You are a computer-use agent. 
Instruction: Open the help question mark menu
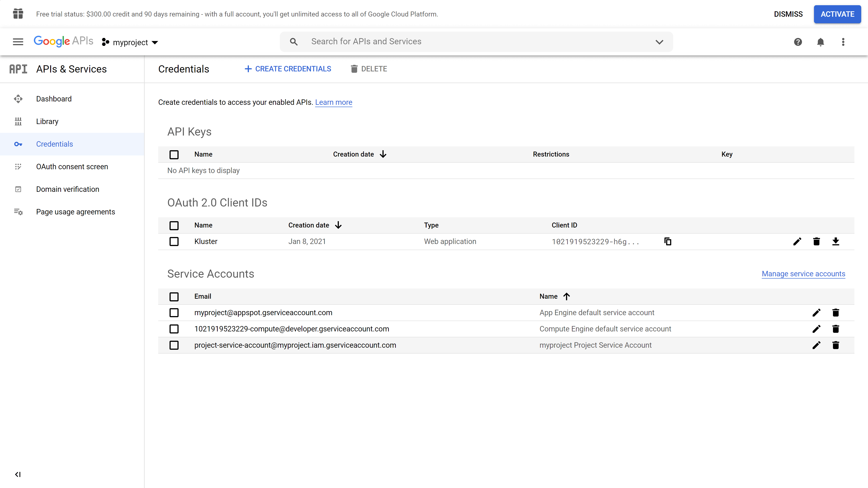(x=797, y=42)
